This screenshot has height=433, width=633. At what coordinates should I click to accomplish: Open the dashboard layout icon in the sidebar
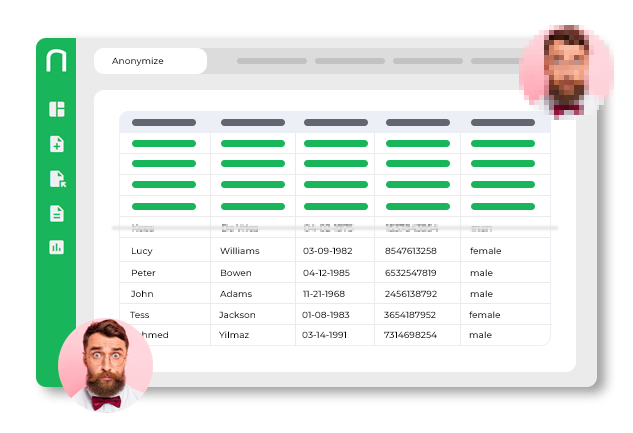[57, 109]
